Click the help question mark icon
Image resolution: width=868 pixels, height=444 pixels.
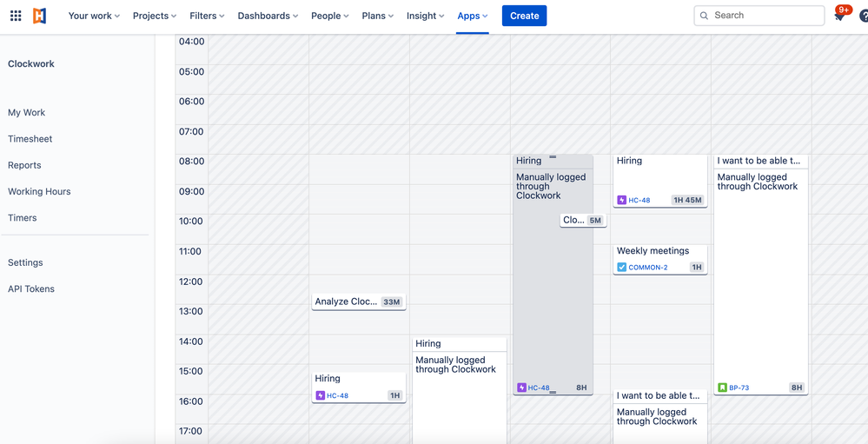[x=864, y=16]
